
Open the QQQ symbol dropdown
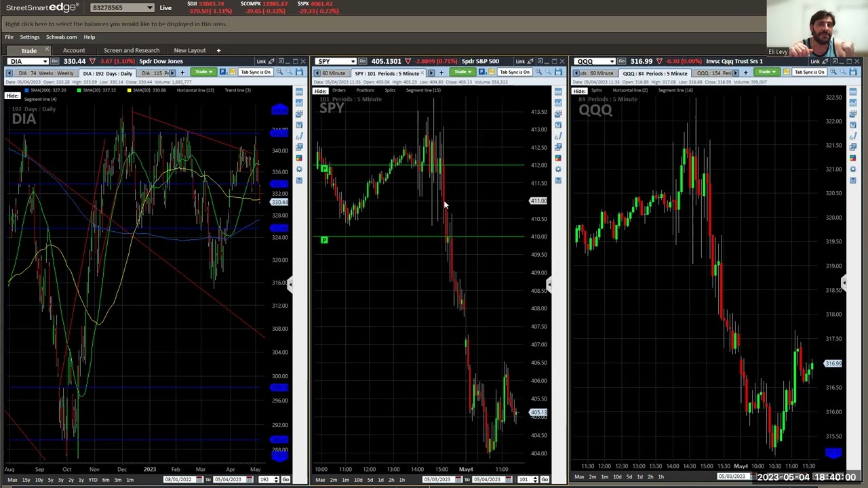click(x=612, y=62)
